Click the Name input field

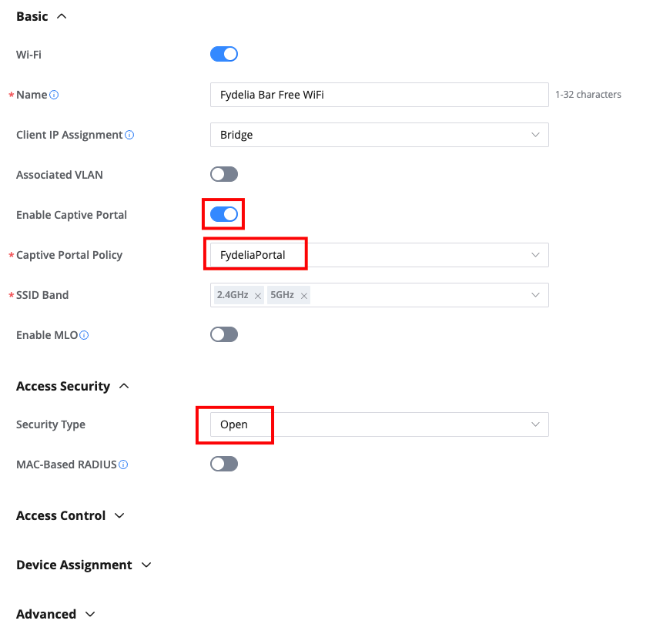pos(379,95)
